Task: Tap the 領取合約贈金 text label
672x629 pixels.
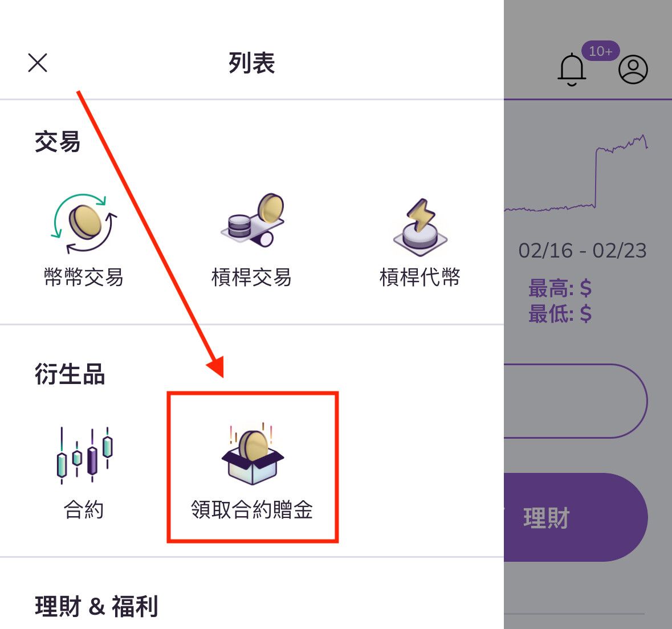Action: click(252, 510)
